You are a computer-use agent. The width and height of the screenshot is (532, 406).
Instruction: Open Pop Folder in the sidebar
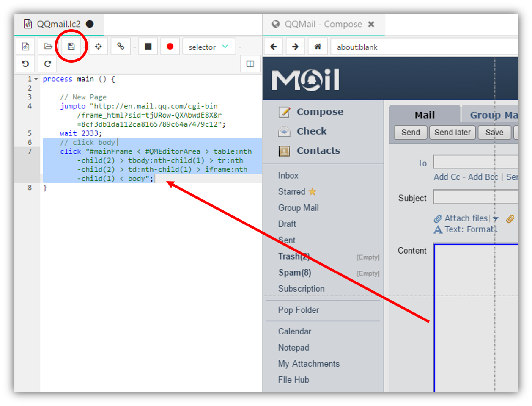tap(299, 310)
